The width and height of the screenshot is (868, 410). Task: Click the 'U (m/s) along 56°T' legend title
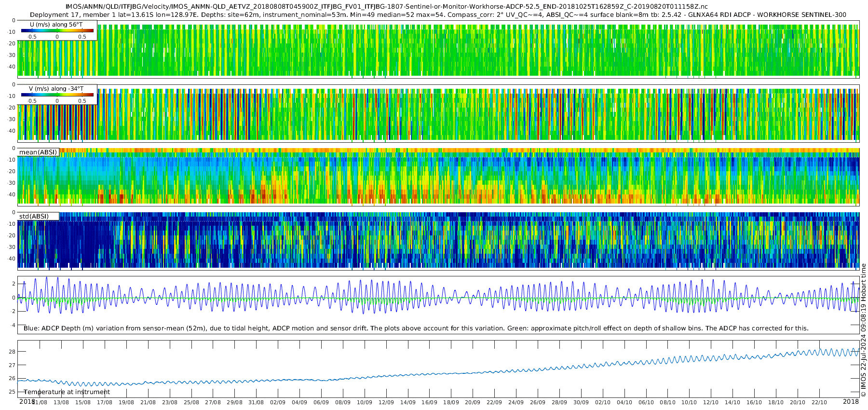[56, 25]
